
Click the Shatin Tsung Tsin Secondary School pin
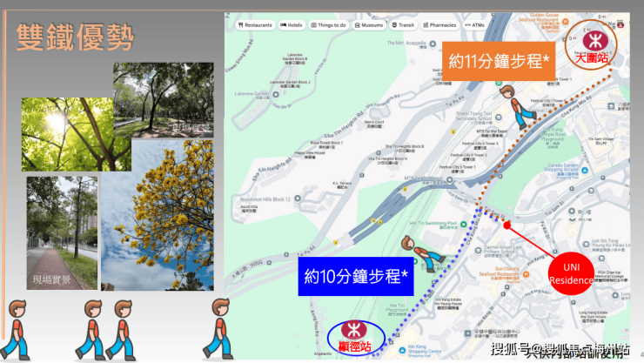pyautogui.click(x=498, y=117)
